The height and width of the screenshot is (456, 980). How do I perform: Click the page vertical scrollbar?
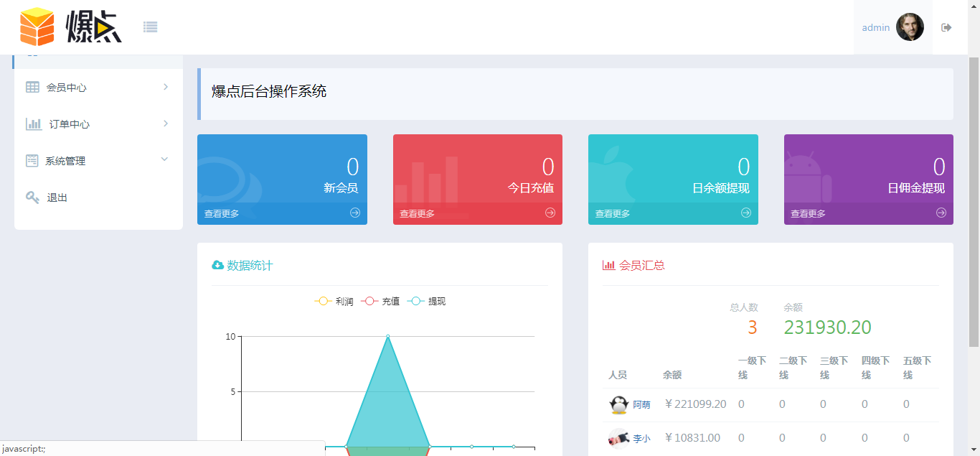[974, 215]
